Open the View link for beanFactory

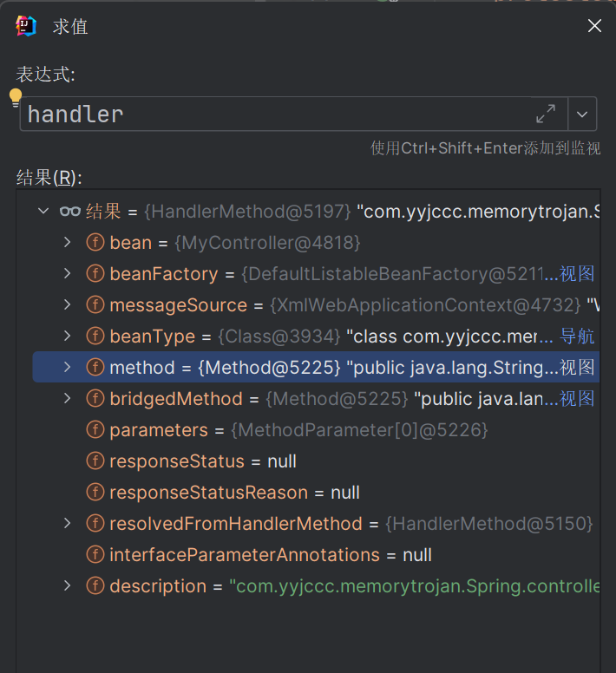tap(577, 274)
